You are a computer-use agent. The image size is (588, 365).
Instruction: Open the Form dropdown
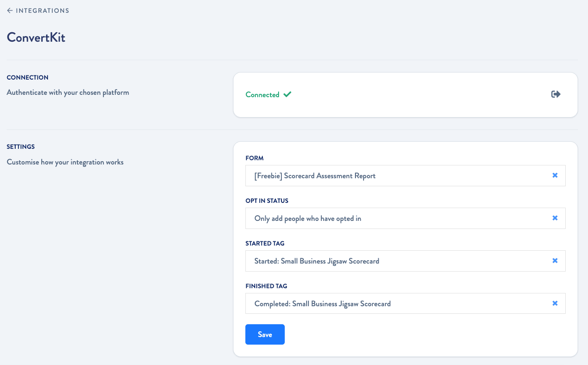(405, 175)
